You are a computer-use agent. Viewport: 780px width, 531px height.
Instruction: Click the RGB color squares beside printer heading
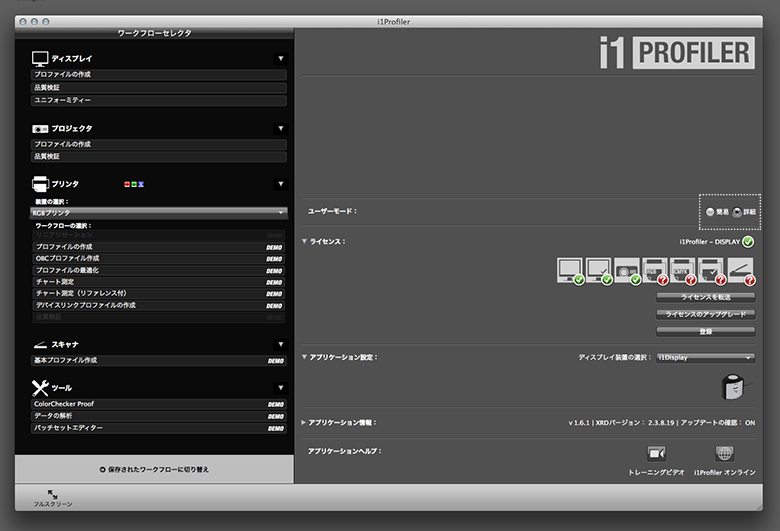pyautogui.click(x=135, y=185)
